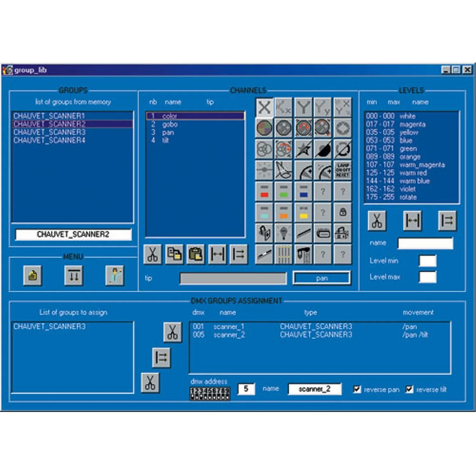Select channel 1 color row
476x476 pixels.
click(195, 116)
